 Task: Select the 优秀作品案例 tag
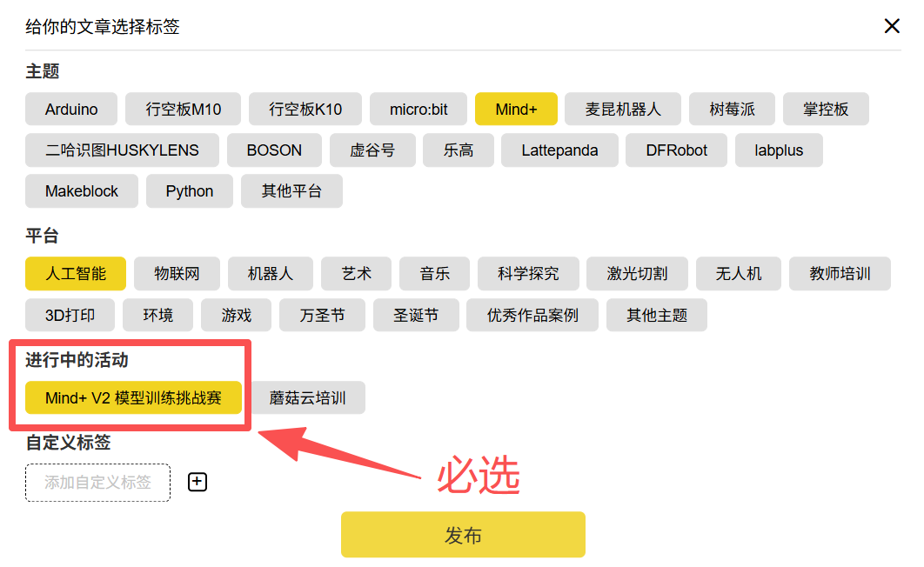532,315
